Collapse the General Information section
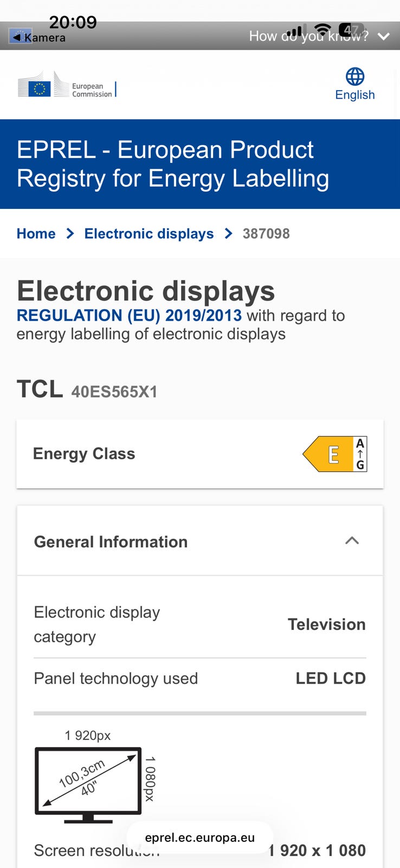Screen dimensions: 400x868 tap(352, 541)
